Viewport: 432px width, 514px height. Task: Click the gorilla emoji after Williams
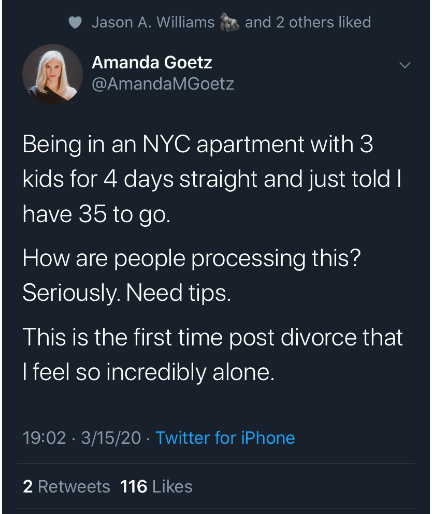pyautogui.click(x=229, y=22)
